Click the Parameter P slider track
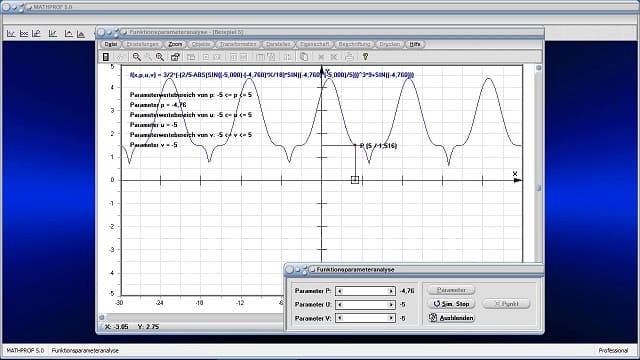Screen dimensions: 640x360 pos(365,291)
